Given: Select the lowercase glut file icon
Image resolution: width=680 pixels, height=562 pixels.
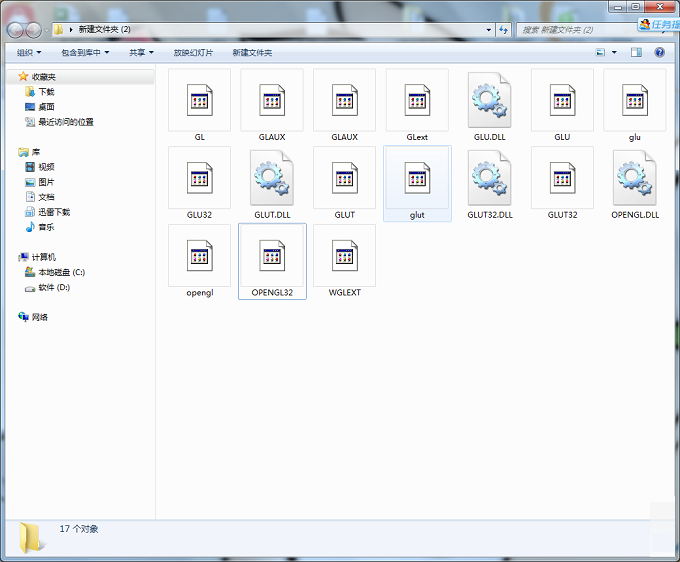Looking at the screenshot, I should point(417,178).
